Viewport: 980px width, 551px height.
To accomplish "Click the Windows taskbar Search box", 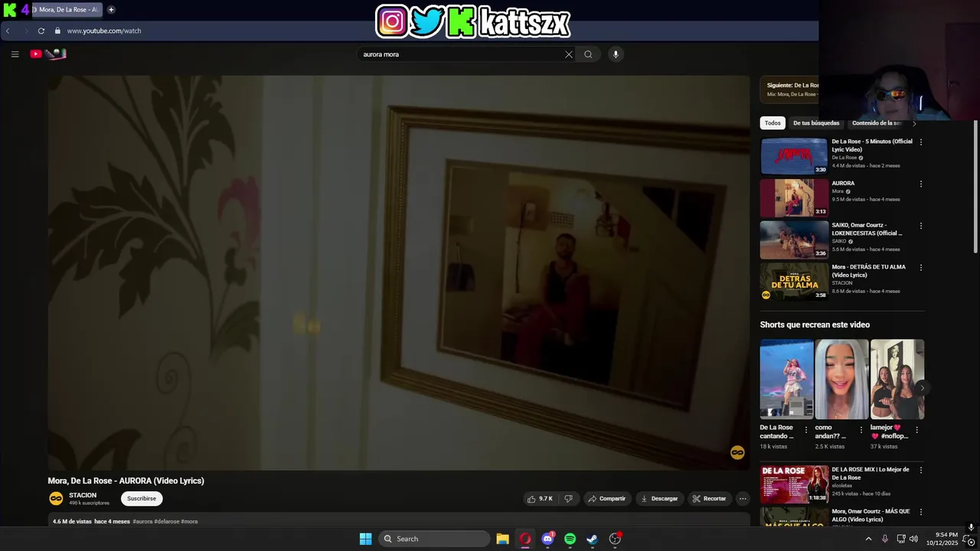I will (434, 539).
